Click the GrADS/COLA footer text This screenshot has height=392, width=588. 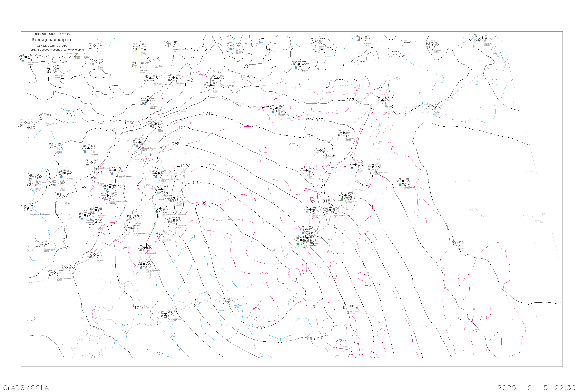pos(26,387)
